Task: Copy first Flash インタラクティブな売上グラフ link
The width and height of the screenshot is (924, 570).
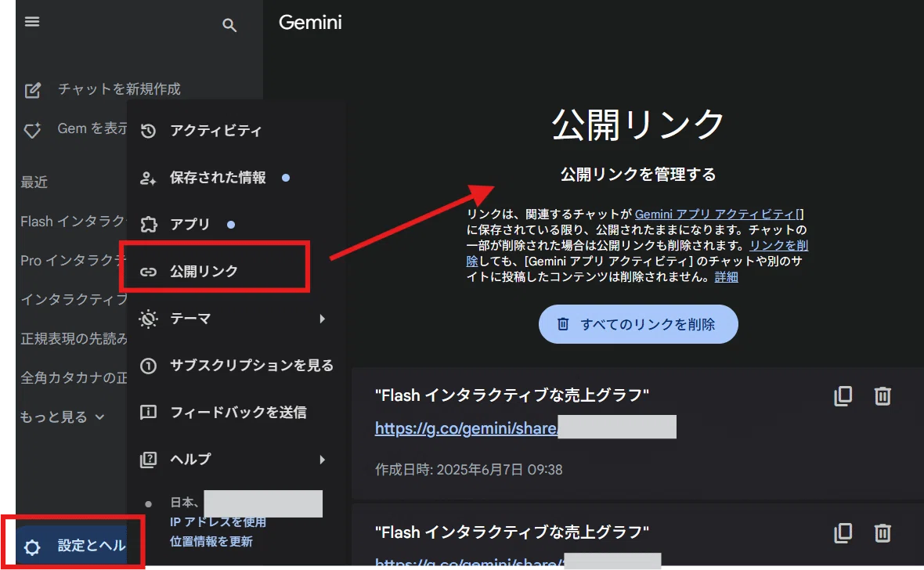Action: pos(843,395)
